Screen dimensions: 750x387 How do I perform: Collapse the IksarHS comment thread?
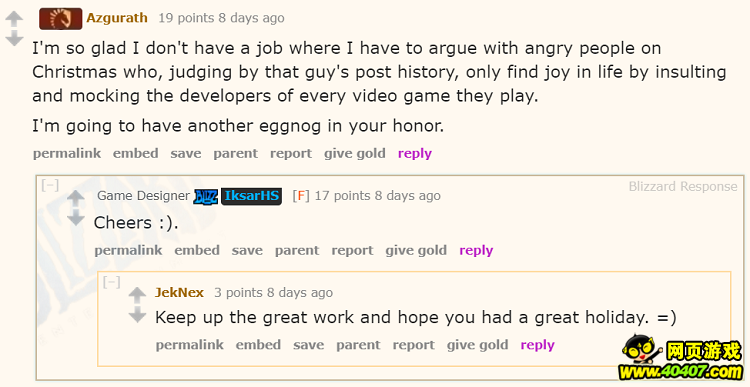click(50, 185)
